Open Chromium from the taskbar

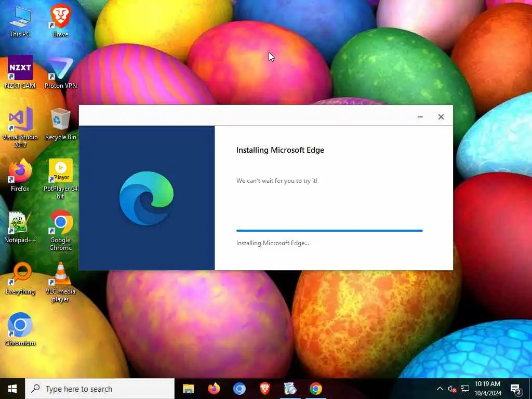pos(239,389)
